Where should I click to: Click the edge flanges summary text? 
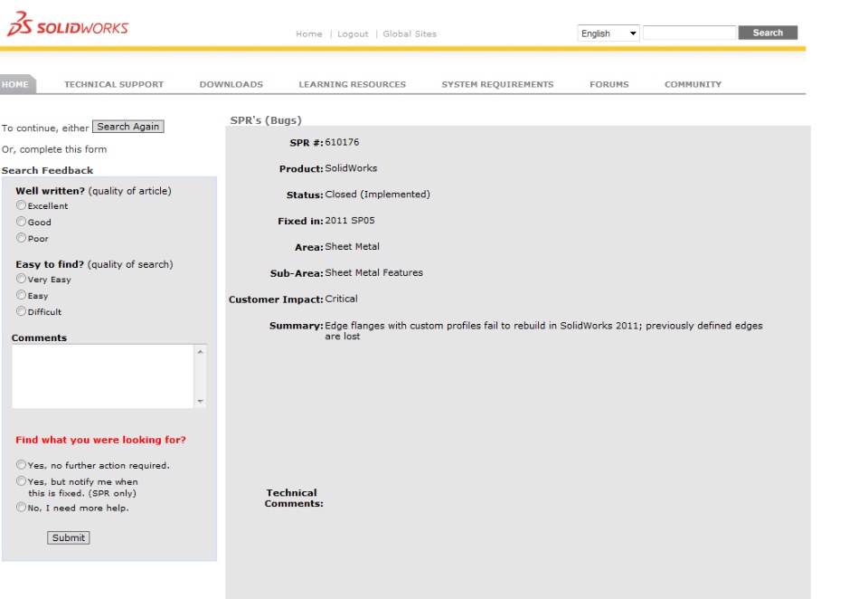543,331
